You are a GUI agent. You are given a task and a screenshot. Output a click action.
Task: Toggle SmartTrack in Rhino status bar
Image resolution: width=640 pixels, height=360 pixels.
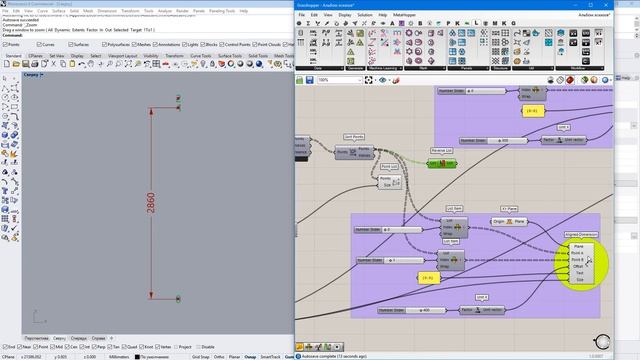click(270, 357)
